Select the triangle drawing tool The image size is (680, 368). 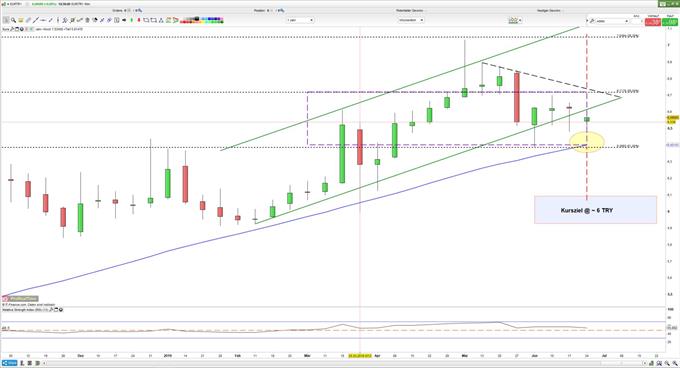tap(161, 20)
